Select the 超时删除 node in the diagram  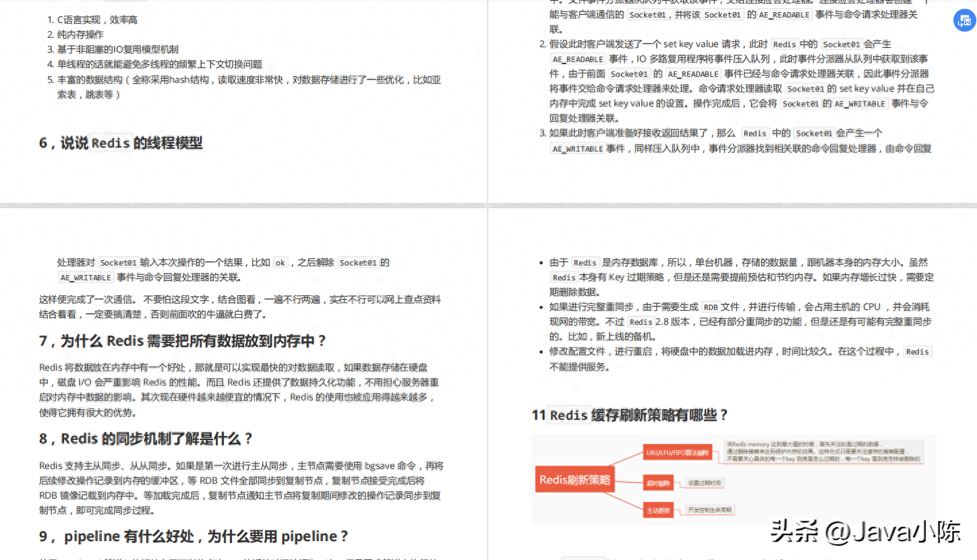658,483
